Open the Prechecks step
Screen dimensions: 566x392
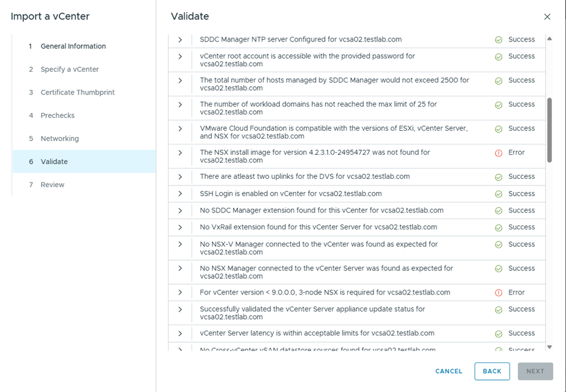click(57, 116)
